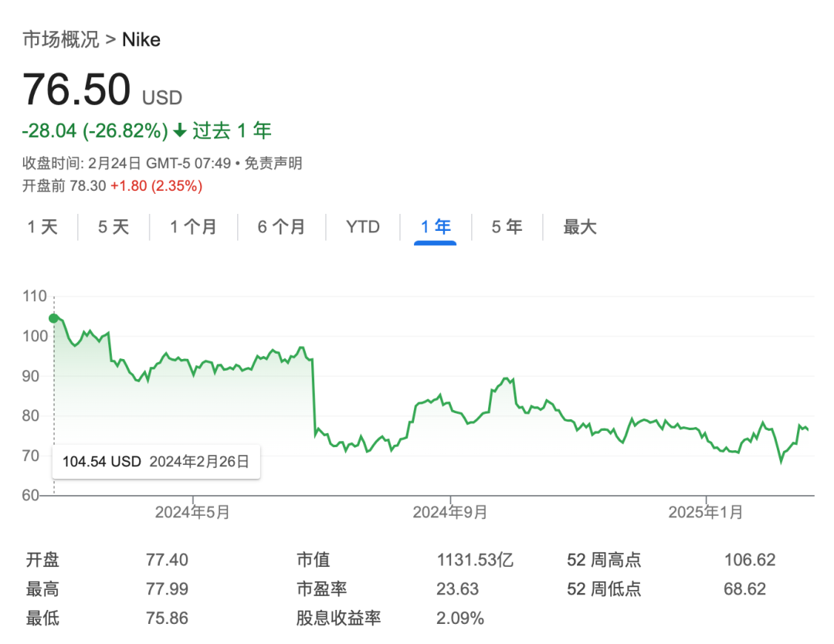Open the 1 个月 price view

[x=193, y=227]
